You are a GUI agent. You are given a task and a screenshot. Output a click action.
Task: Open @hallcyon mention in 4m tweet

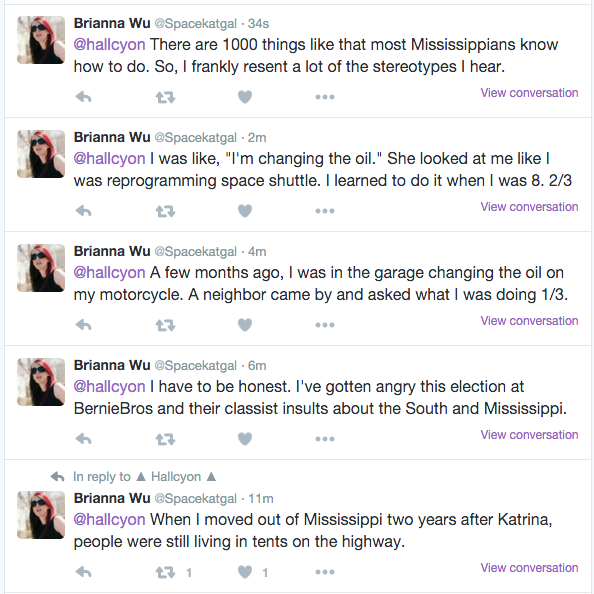(109, 273)
